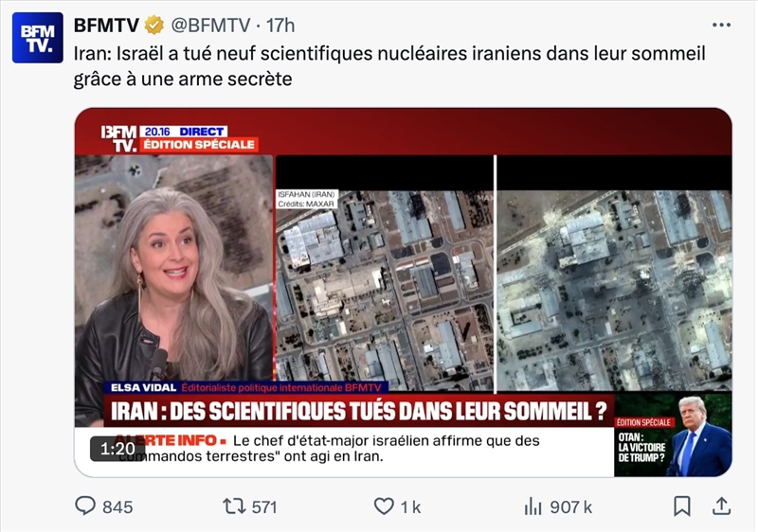Image resolution: width=758 pixels, height=532 pixels.
Task: Open the 17h timestamp link
Action: tap(280, 26)
